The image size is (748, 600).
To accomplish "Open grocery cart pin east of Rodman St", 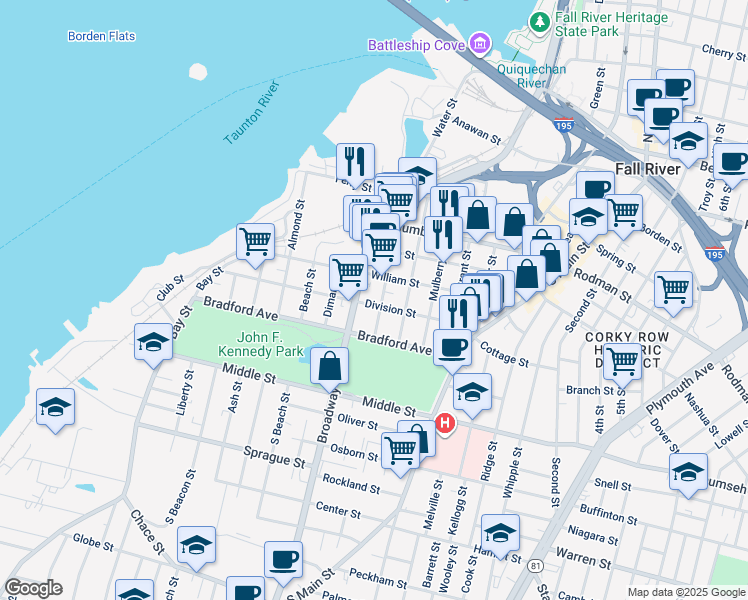I will tap(674, 293).
